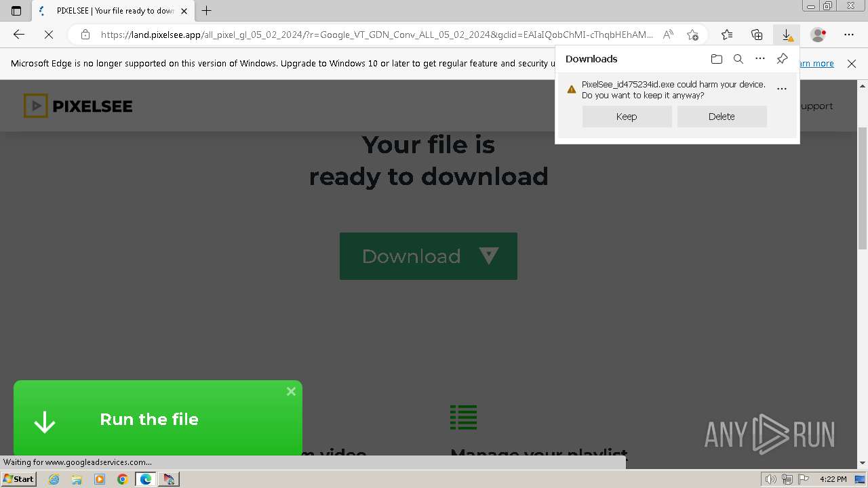Open the Tab actions menu icon

point(16,11)
